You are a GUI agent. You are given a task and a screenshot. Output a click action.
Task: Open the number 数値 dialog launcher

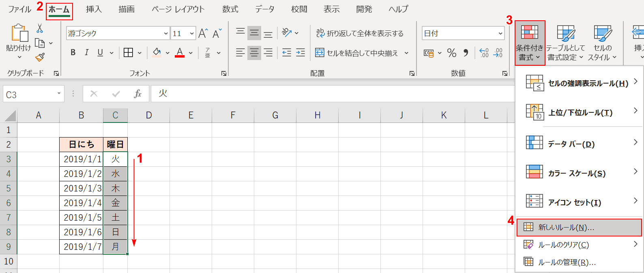505,73
